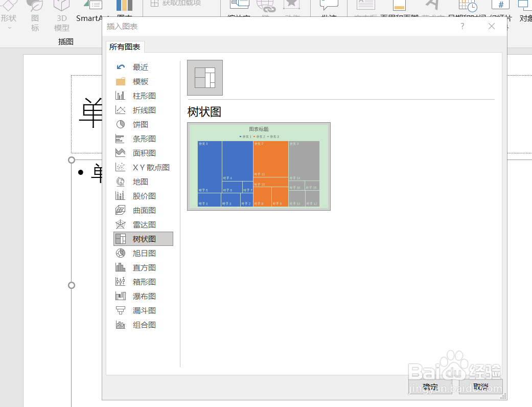Pick the 雷达图 (radar chart) type

(x=143, y=224)
